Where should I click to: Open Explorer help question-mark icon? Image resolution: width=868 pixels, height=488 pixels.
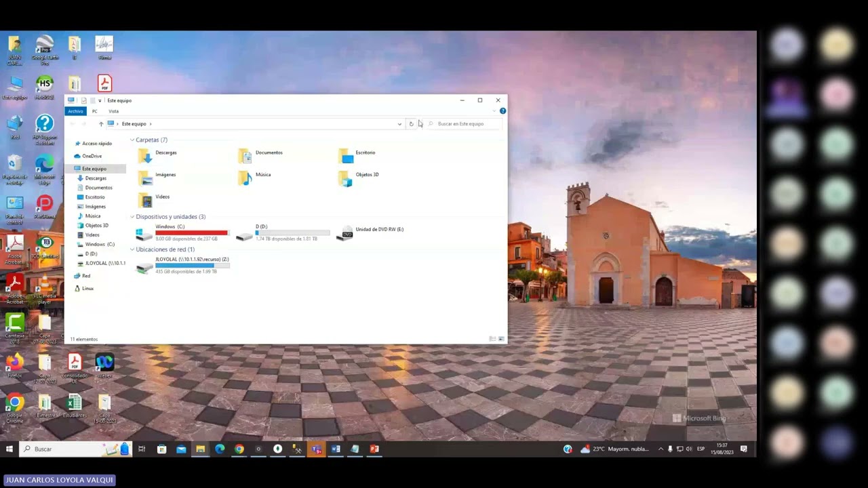[502, 111]
